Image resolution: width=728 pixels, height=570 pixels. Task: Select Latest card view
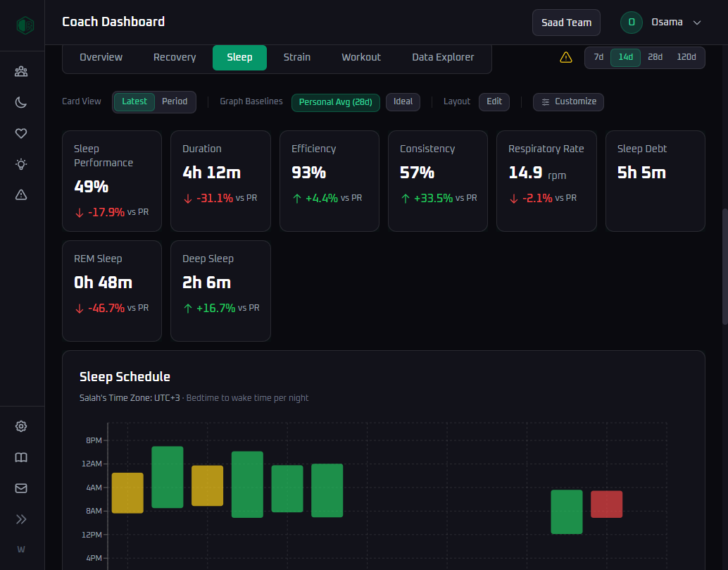tap(134, 101)
